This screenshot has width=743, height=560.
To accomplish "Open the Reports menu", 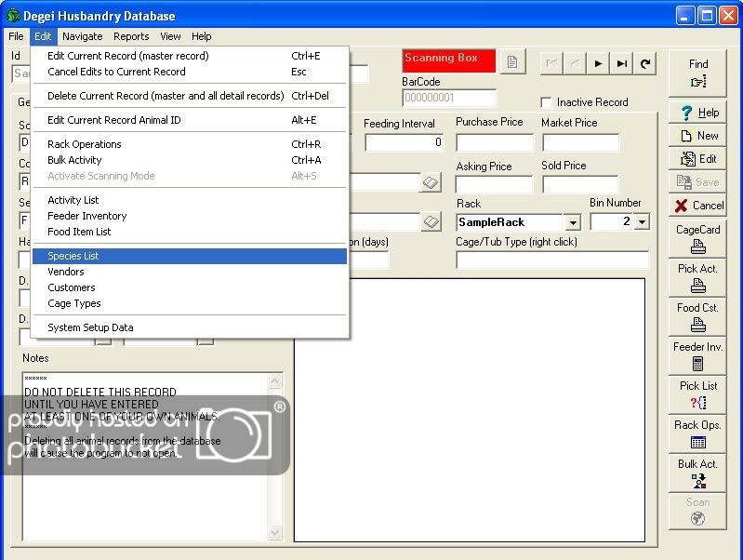I will click(x=131, y=36).
